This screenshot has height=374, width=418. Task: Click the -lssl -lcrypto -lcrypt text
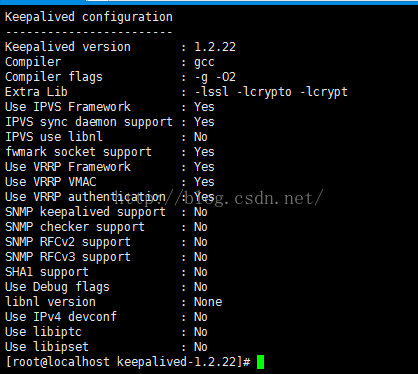271,92
